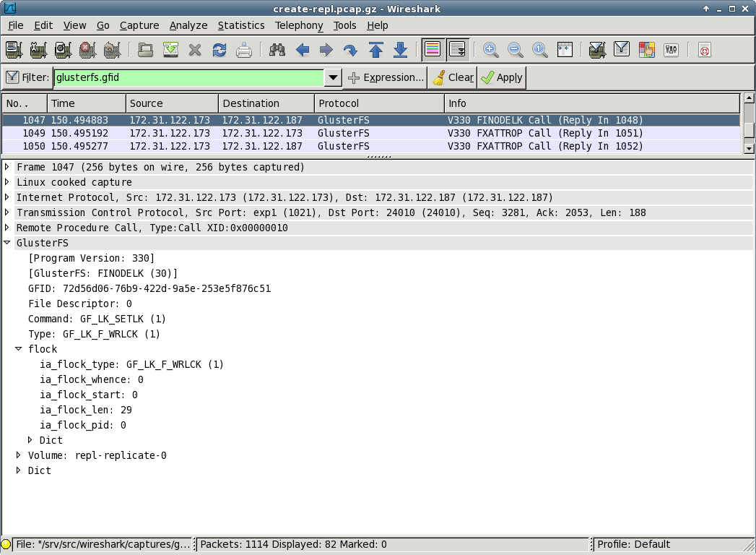
Task: Click the expert info indicator in status bar
Action: 6,544
